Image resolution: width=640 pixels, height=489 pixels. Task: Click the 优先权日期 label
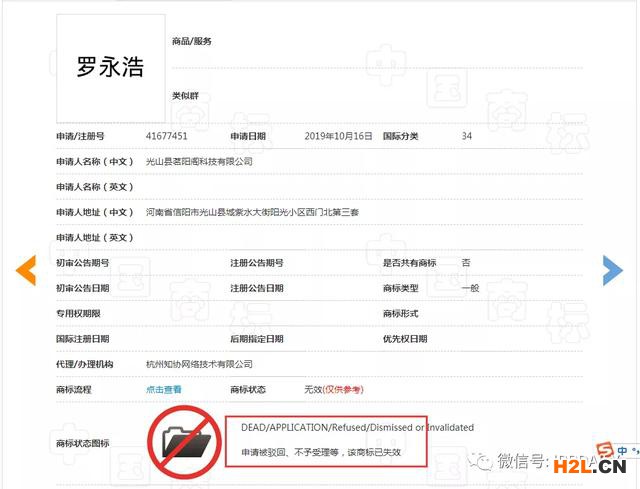[x=405, y=339]
